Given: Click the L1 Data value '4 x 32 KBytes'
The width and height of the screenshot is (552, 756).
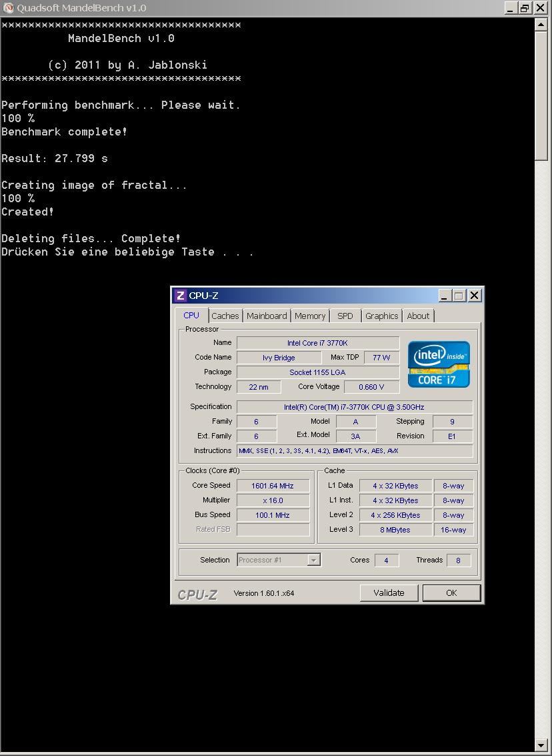Looking at the screenshot, I should (x=395, y=486).
